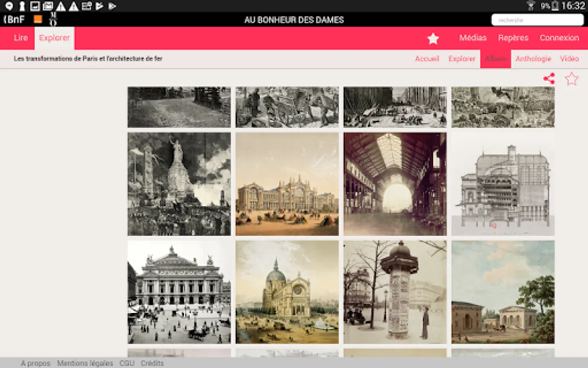Tap the 16:32 clock in the status bar
The image size is (588, 368).
pos(573,6)
